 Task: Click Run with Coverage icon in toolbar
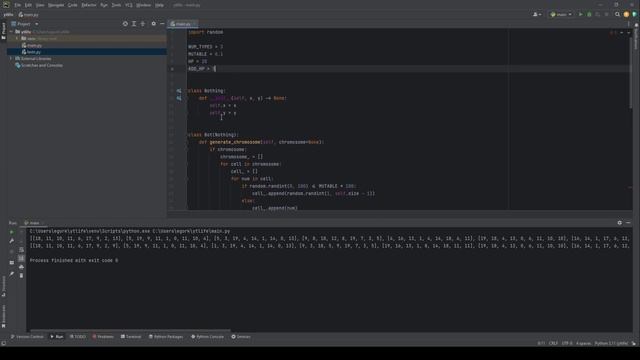pos(598,14)
